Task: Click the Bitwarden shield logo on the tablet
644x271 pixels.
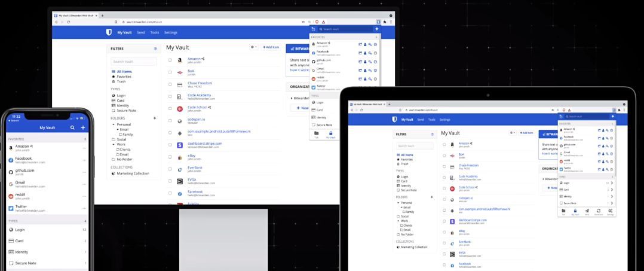Action: click(x=394, y=119)
